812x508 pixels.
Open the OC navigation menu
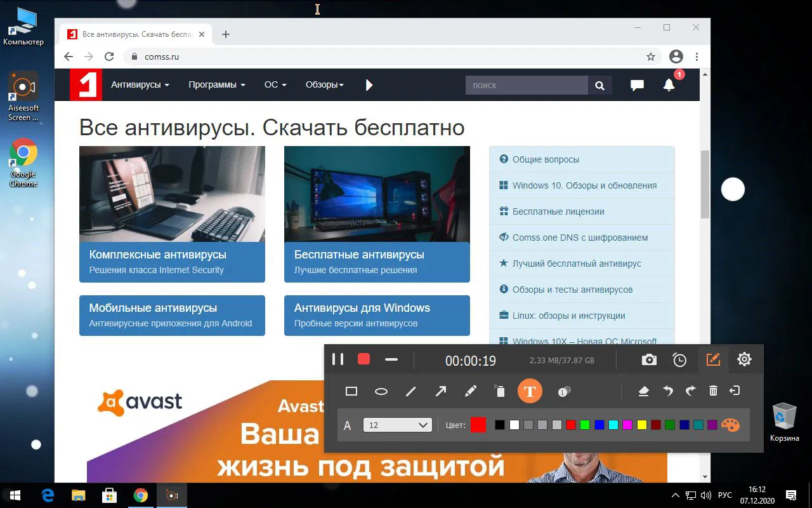(275, 84)
